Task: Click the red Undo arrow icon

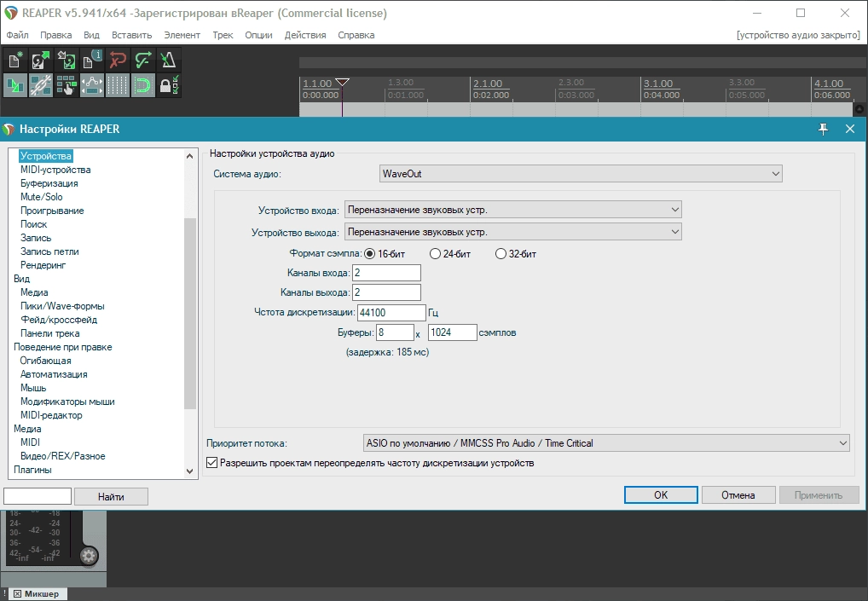Action: (x=118, y=60)
